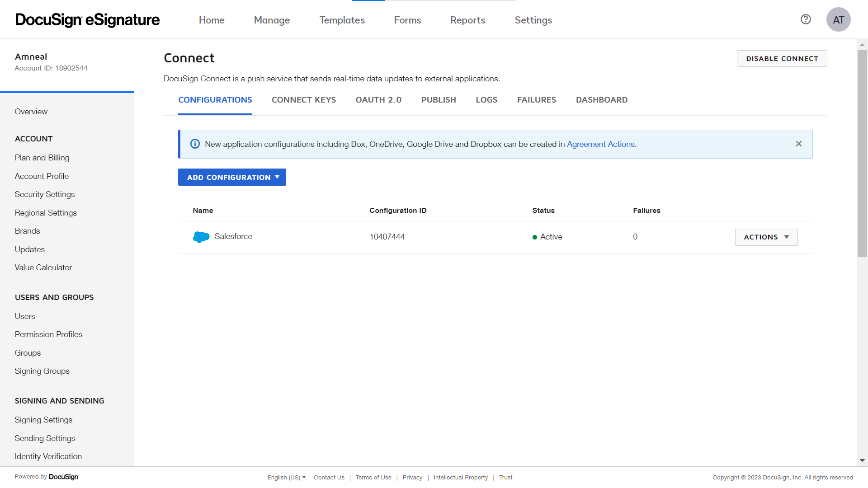Open the help question mark icon
This screenshot has height=488, width=868.
[806, 19]
